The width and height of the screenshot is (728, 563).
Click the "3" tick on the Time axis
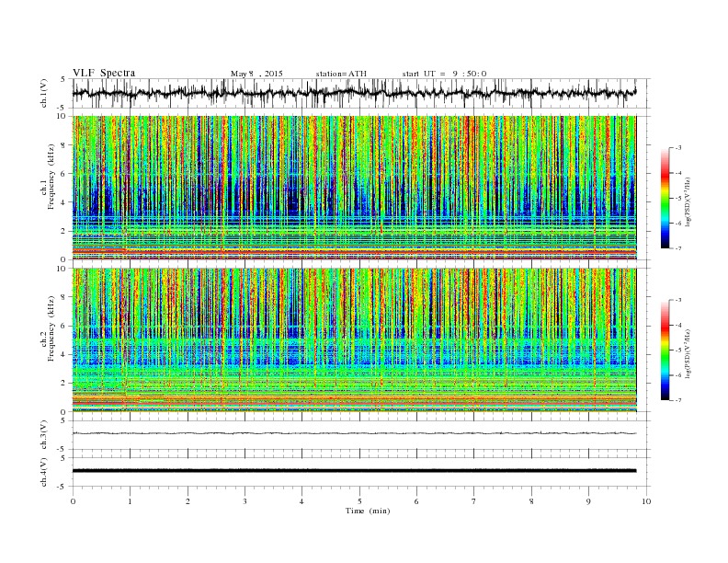coord(245,501)
